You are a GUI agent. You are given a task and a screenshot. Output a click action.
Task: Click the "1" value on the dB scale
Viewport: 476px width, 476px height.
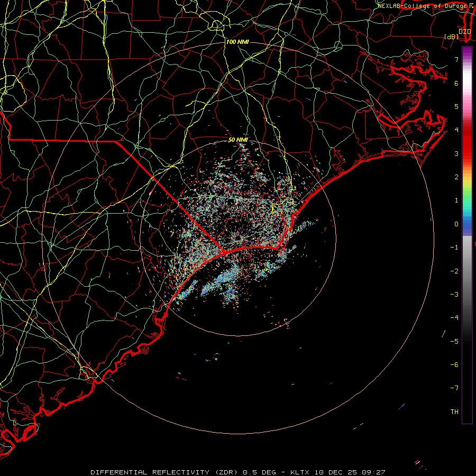pyautogui.click(x=456, y=200)
